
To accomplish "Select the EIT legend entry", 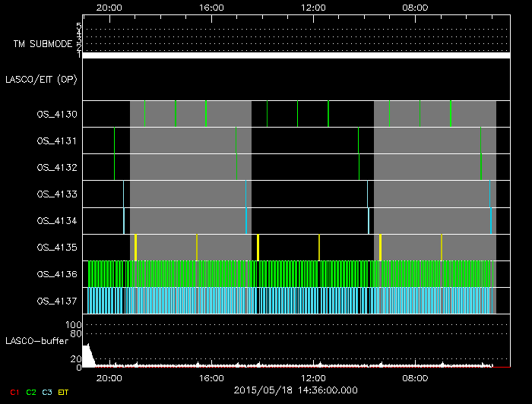I will [x=64, y=392].
